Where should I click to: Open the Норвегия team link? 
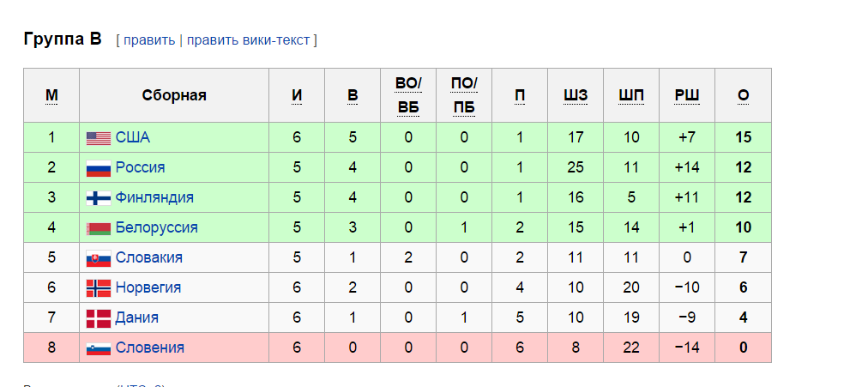[x=148, y=287]
